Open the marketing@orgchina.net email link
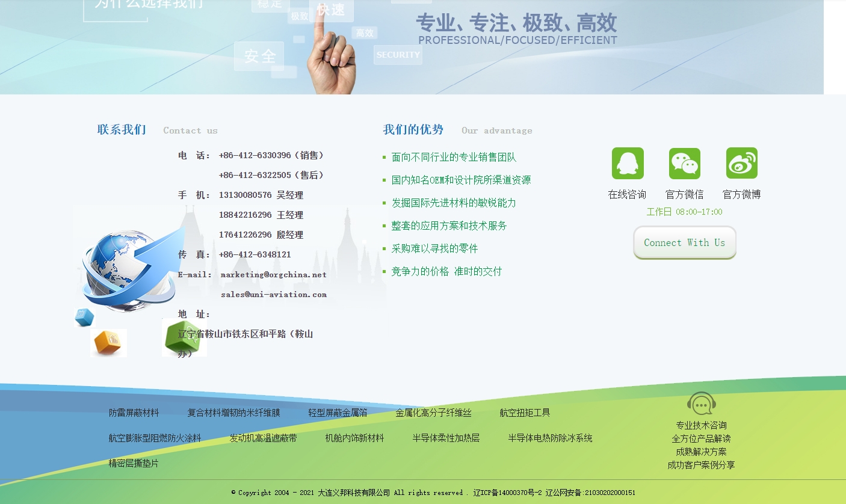This screenshot has height=504, width=846. [x=273, y=275]
